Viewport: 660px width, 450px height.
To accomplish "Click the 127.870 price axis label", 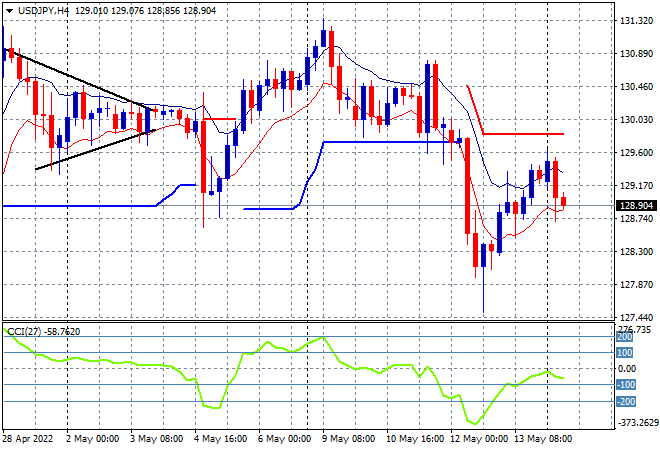I will point(637,285).
